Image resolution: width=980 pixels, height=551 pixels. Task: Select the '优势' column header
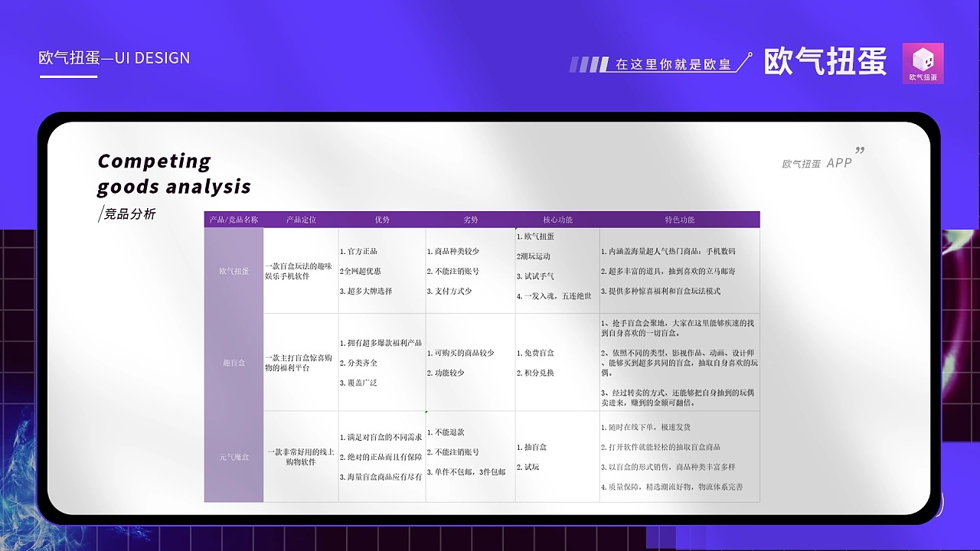(x=382, y=220)
